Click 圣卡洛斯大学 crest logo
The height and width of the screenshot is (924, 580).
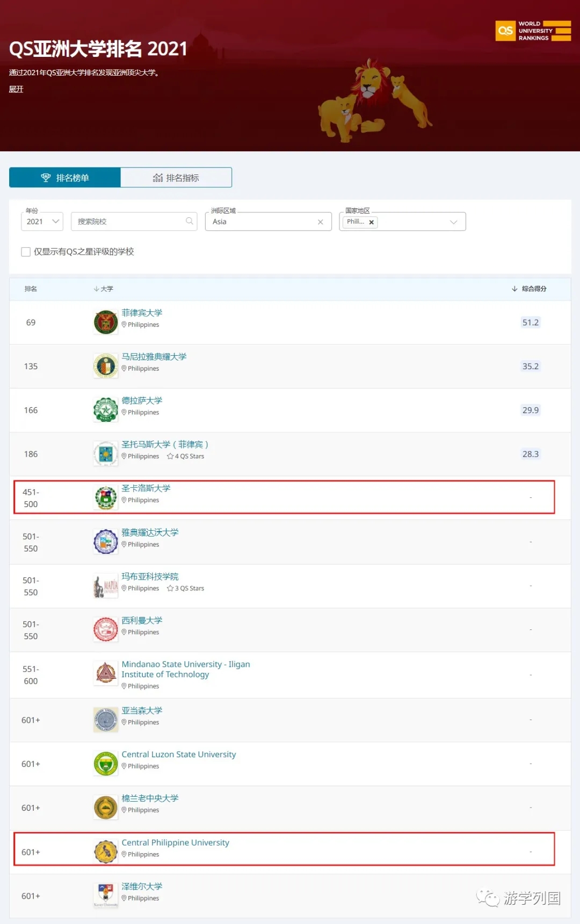106,498
